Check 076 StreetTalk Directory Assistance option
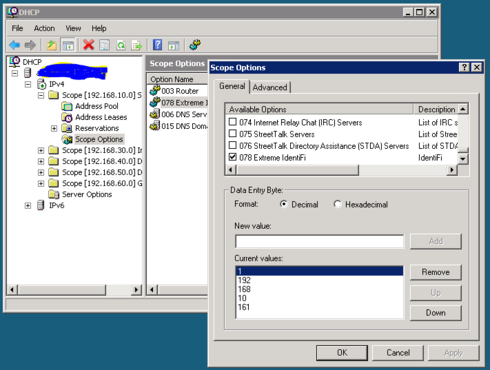The image size is (490, 370). point(232,145)
